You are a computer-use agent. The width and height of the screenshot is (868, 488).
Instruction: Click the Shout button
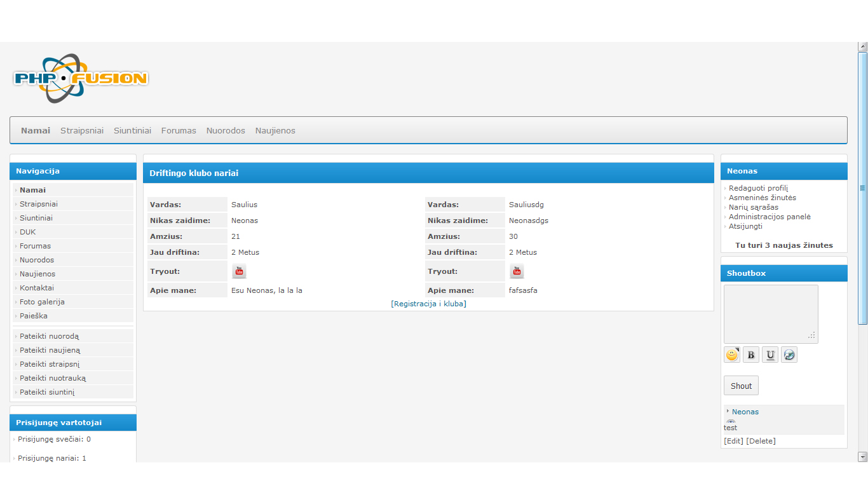point(741,386)
